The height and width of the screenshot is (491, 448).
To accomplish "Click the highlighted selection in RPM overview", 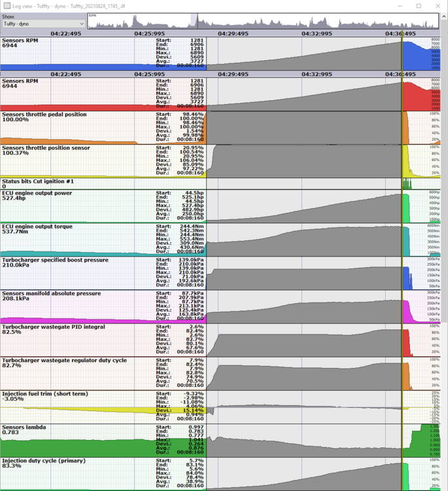I will click(194, 22).
